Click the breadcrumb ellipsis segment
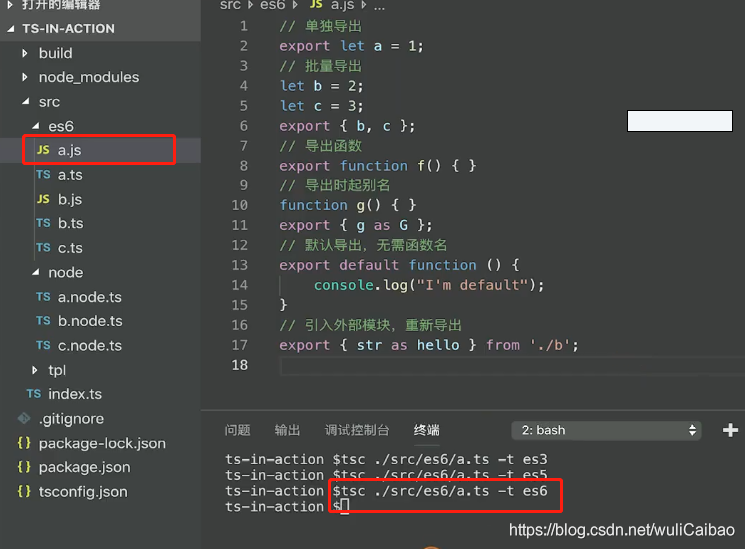This screenshot has width=745, height=549. (x=379, y=7)
